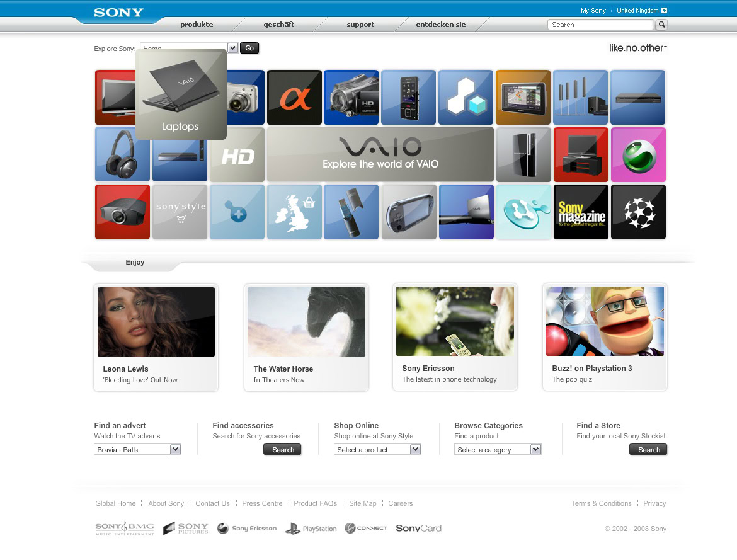Click in the top Search field
The height and width of the screenshot is (560, 737).
pos(601,25)
